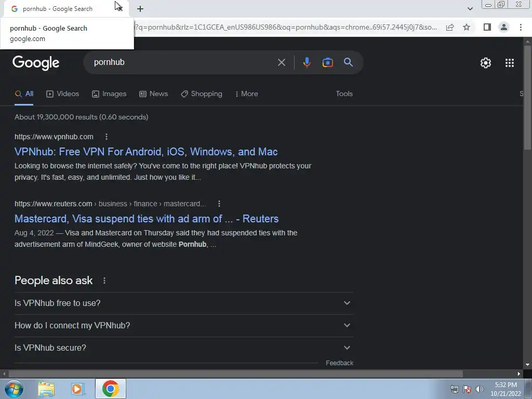
Task: Open search by image camera icon
Action: pyautogui.click(x=327, y=62)
